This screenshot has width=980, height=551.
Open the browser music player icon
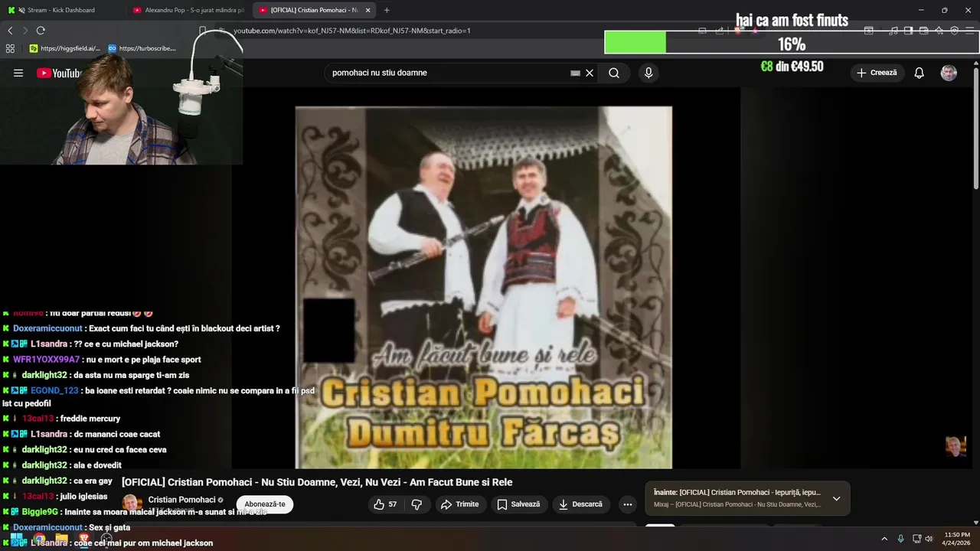point(893,31)
